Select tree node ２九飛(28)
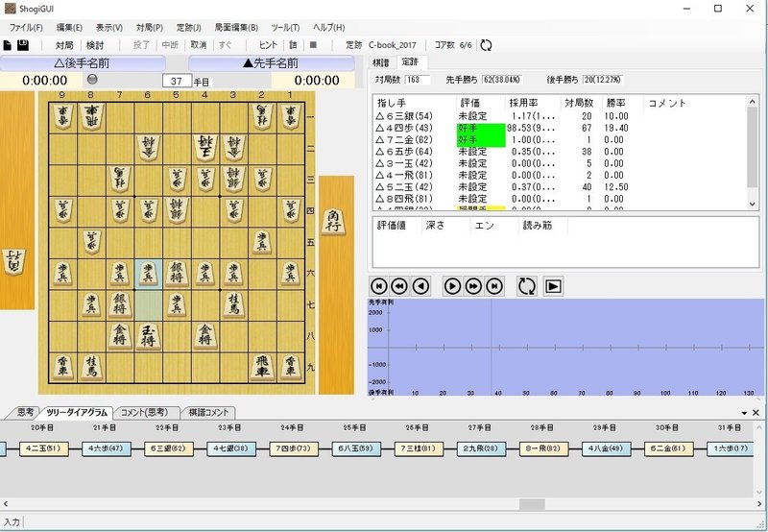 click(481, 448)
